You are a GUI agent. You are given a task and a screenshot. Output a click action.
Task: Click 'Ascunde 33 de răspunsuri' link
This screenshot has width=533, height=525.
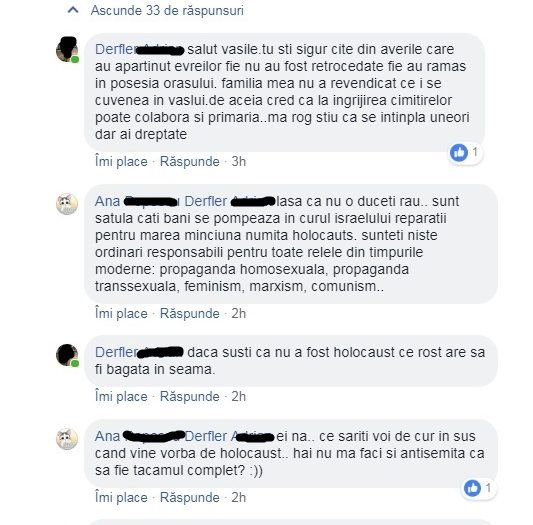(167, 11)
